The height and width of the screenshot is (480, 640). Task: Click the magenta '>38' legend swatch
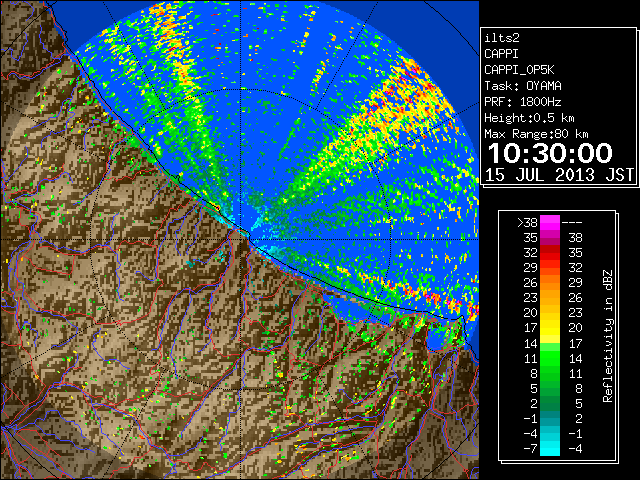pos(550,223)
